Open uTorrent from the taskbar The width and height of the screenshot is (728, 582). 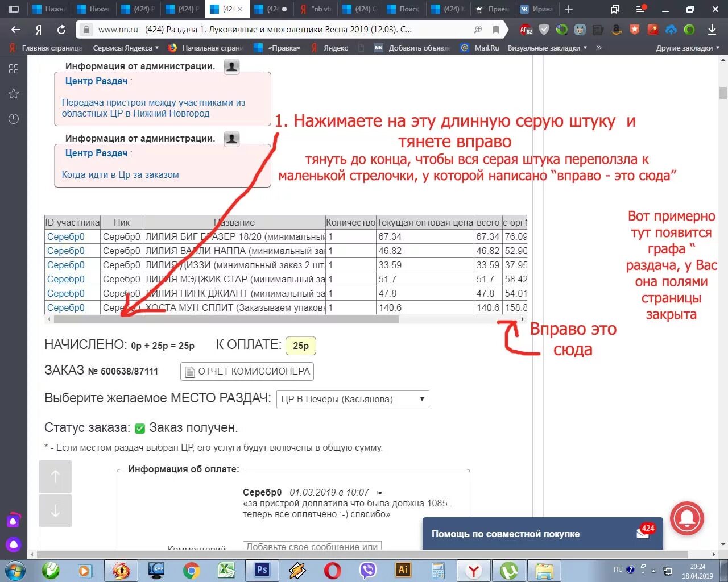(x=508, y=569)
